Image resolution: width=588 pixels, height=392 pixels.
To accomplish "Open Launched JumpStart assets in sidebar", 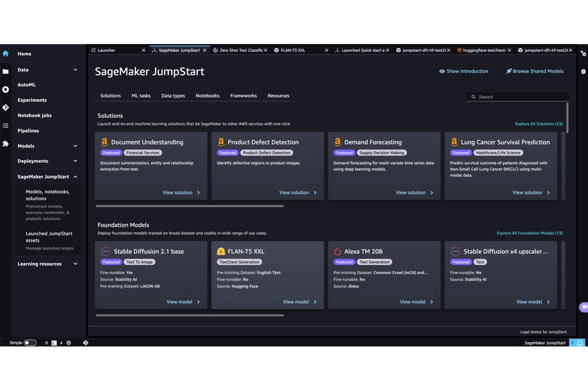I will pos(49,237).
